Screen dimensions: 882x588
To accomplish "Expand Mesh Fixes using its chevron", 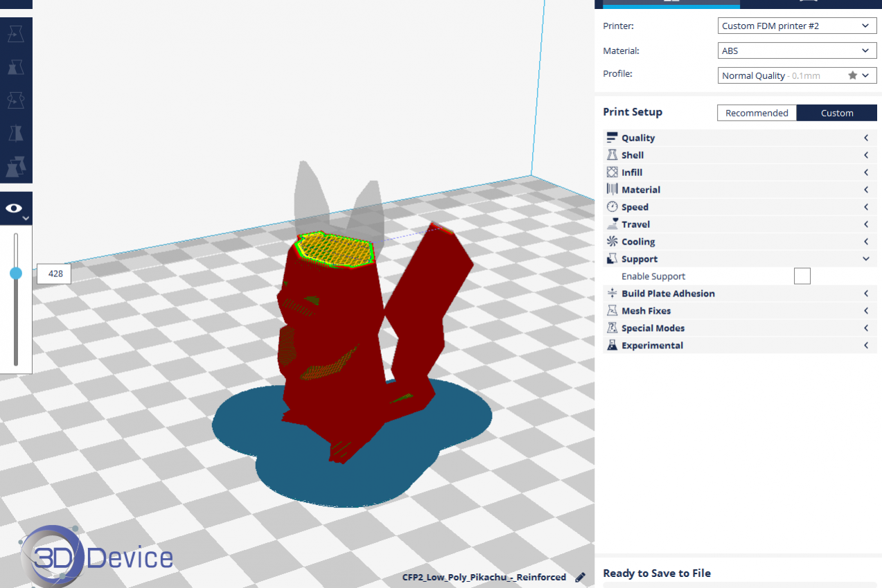I will (x=866, y=311).
